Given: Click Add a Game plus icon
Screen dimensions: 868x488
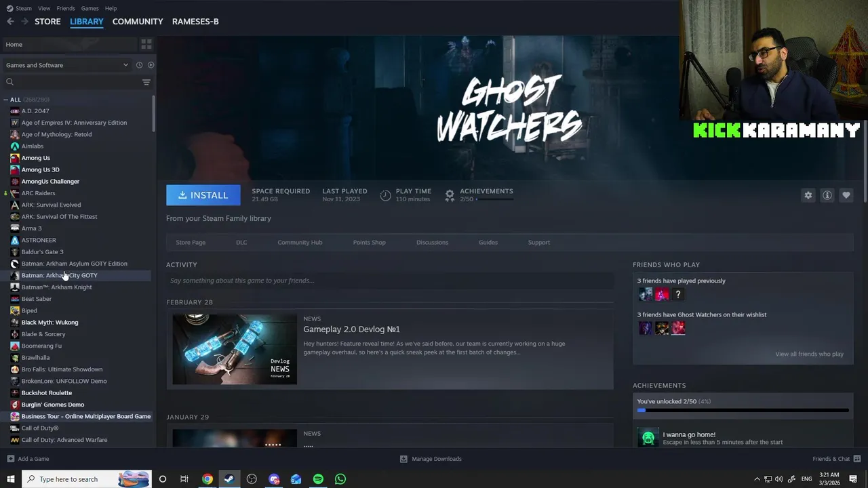Looking at the screenshot, I should pos(10,459).
